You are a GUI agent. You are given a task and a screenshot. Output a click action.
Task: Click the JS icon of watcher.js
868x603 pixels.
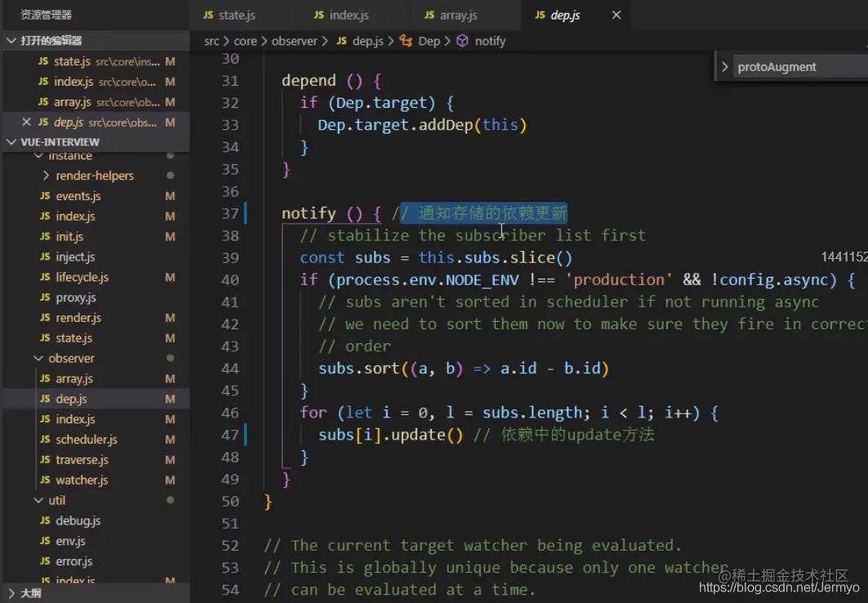point(45,480)
